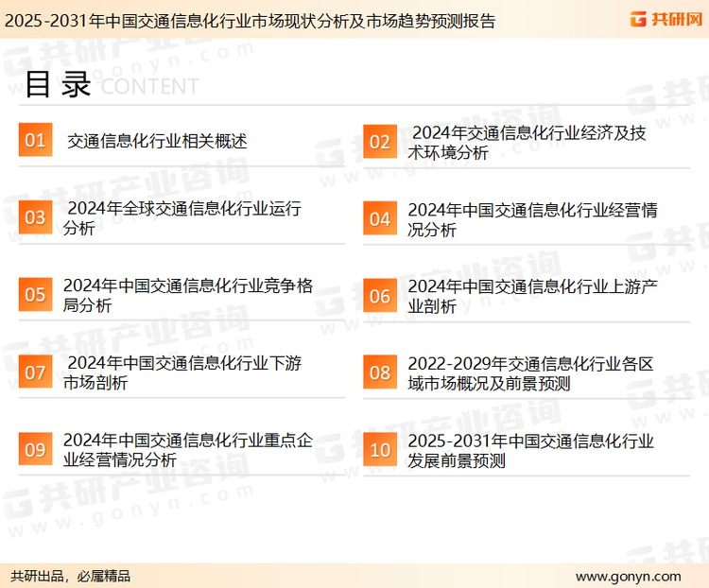This screenshot has height=588, width=709.
Task: Open 2025-2031年发展前景预测 chapter
Action: 530,450
